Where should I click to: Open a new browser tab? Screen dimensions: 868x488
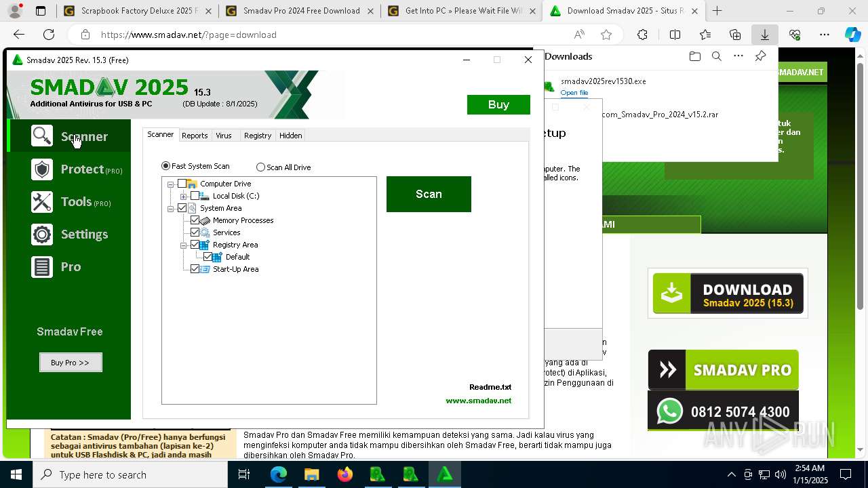click(x=717, y=11)
